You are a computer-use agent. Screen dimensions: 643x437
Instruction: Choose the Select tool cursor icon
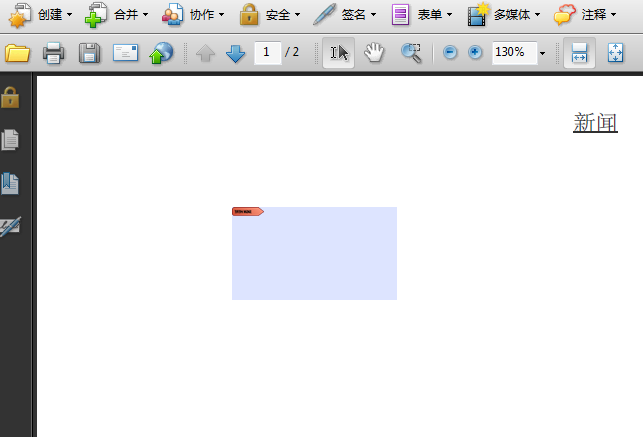pos(339,53)
